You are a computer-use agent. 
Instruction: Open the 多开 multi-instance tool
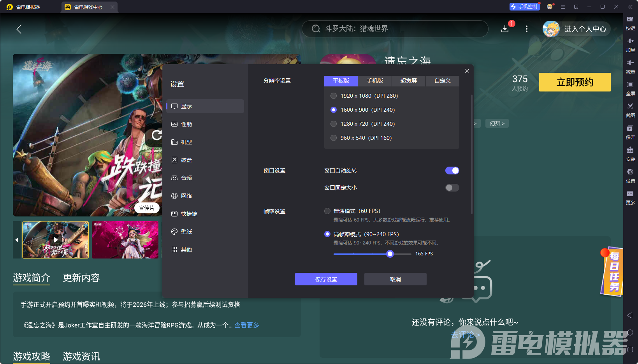click(630, 132)
